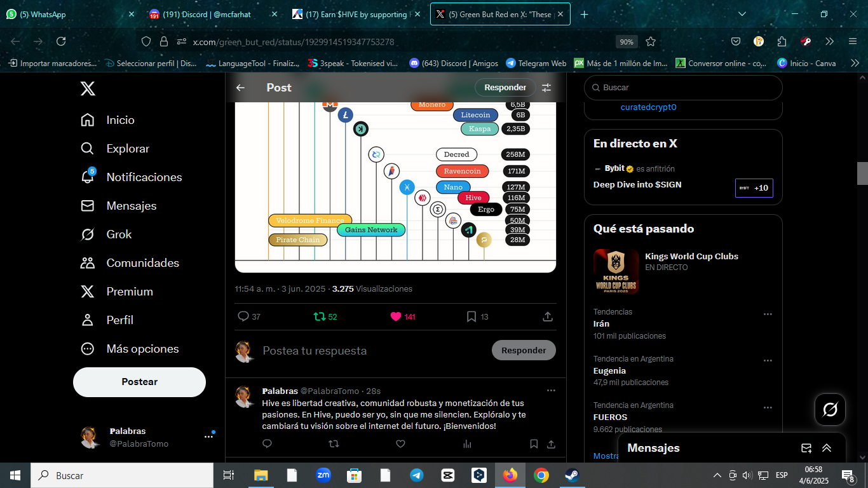Switch to the Discord tab
Screen dimensions: 868x488
coord(214,14)
